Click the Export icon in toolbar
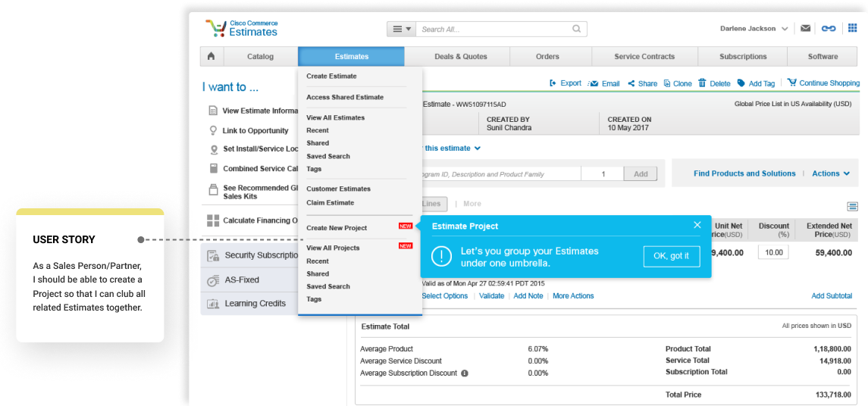Image resolution: width=868 pixels, height=406 pixels. pyautogui.click(x=553, y=83)
